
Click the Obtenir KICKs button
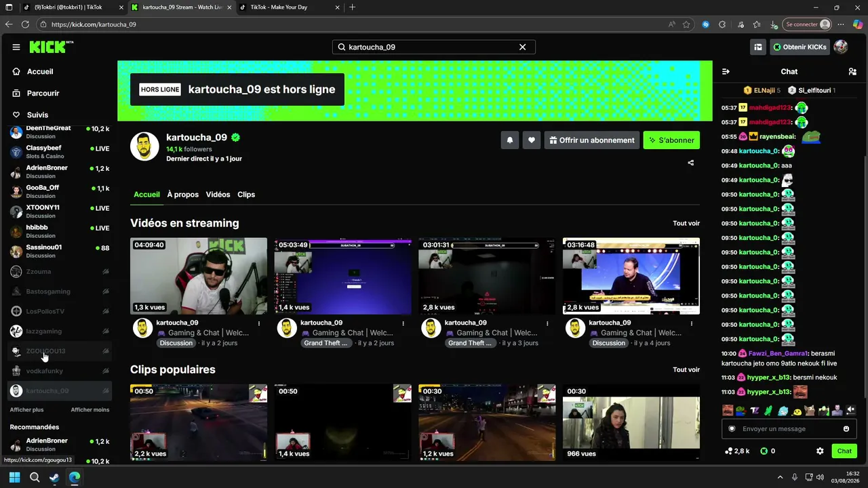pyautogui.click(x=800, y=47)
